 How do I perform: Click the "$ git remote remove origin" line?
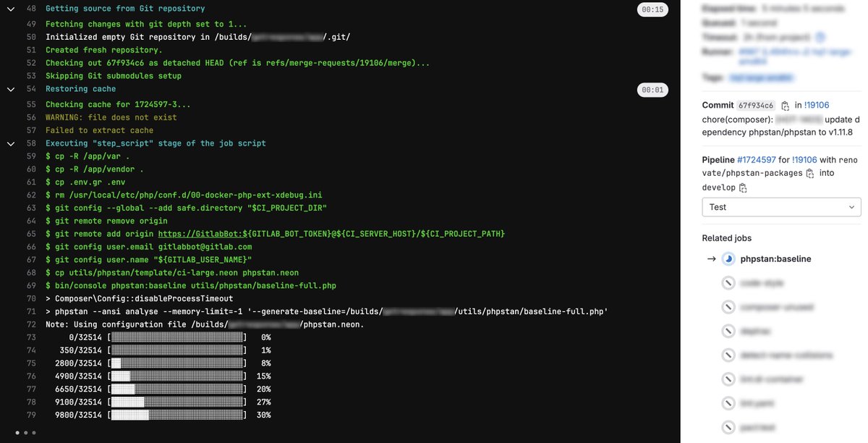pos(106,221)
